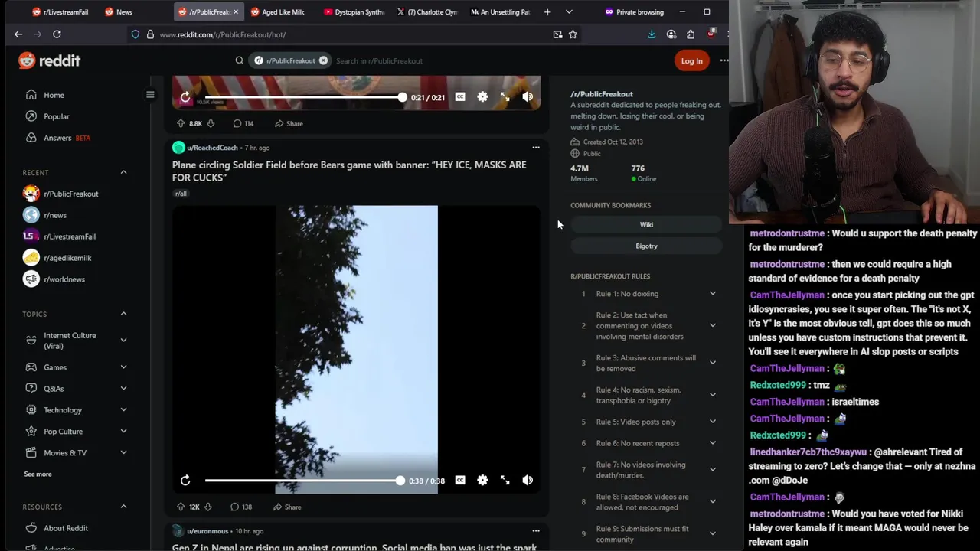Replay the 0:38 video

pyautogui.click(x=185, y=480)
